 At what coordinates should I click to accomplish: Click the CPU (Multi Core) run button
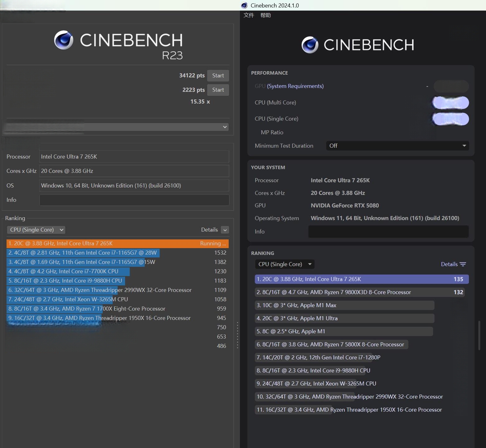[451, 103]
